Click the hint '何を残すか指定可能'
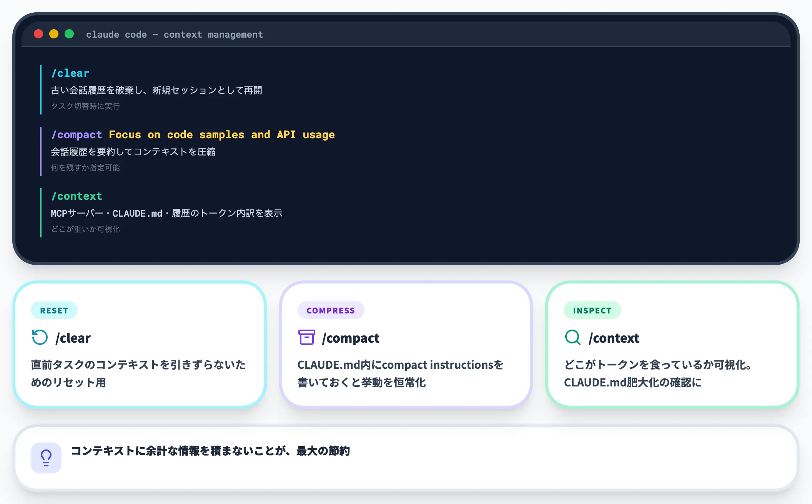The height and width of the screenshot is (504, 812). 85,167
